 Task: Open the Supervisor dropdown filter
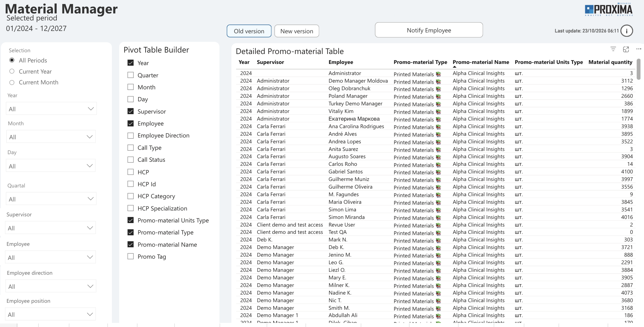pos(51,228)
